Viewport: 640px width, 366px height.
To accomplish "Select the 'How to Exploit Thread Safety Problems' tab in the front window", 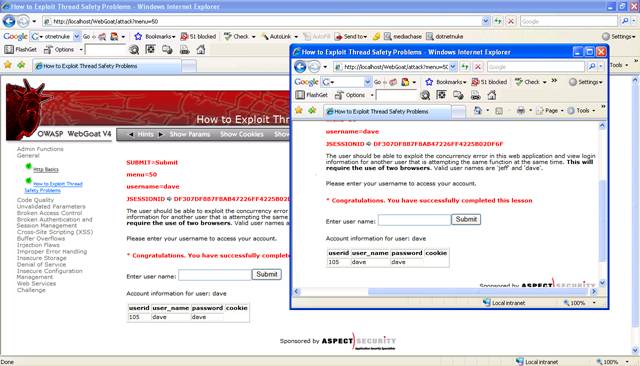I will point(387,111).
